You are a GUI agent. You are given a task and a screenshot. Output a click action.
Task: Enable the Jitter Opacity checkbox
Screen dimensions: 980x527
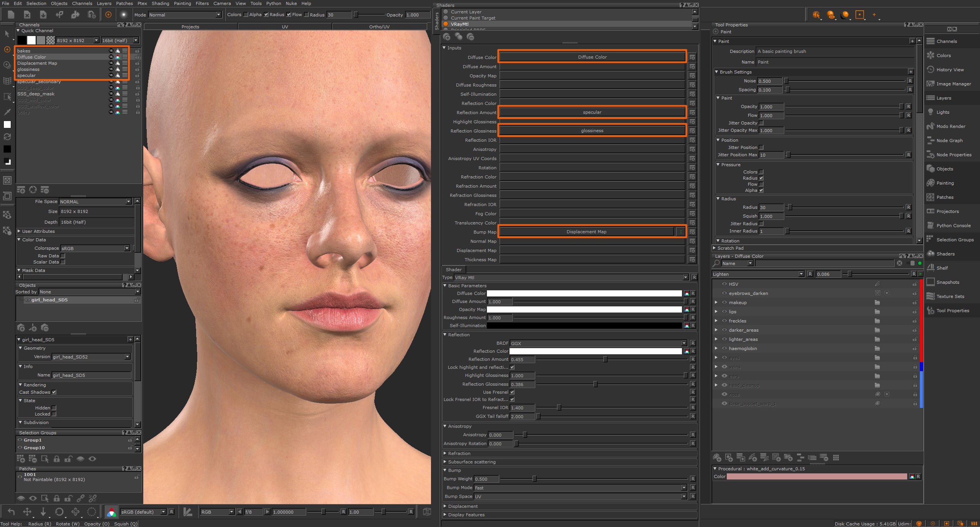click(761, 123)
